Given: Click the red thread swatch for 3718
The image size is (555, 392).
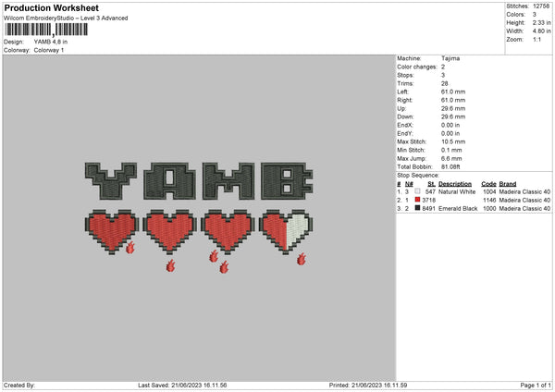Looking at the screenshot, I should (418, 200).
